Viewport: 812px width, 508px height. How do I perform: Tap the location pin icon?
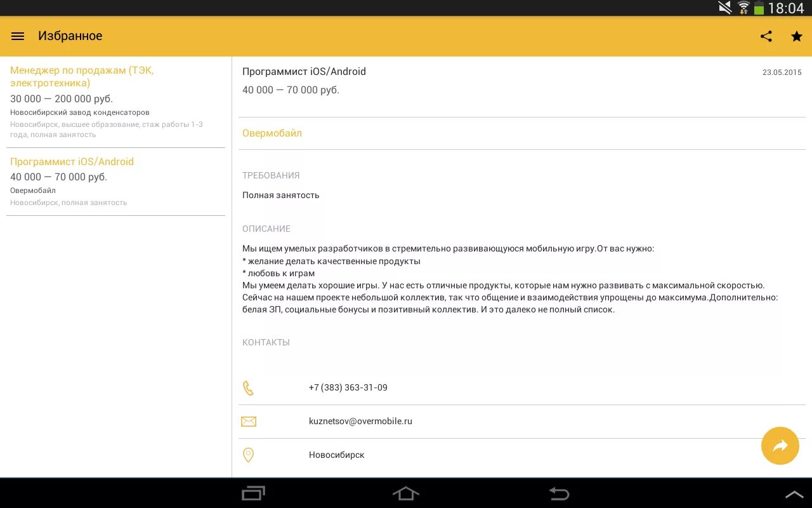(249, 455)
